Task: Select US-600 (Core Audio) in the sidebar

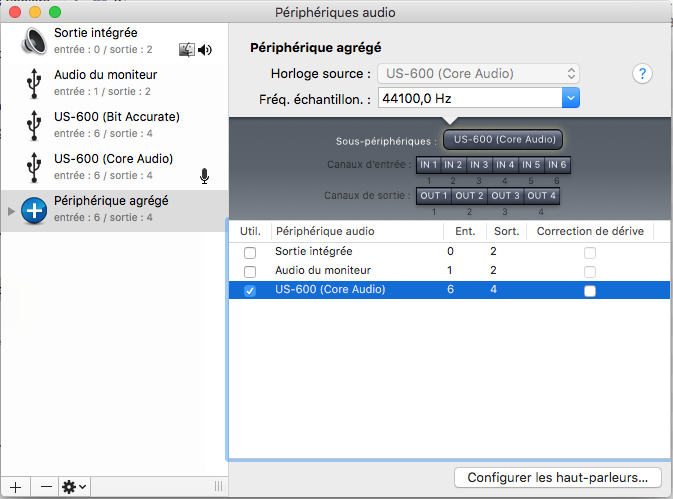Action: (114, 167)
